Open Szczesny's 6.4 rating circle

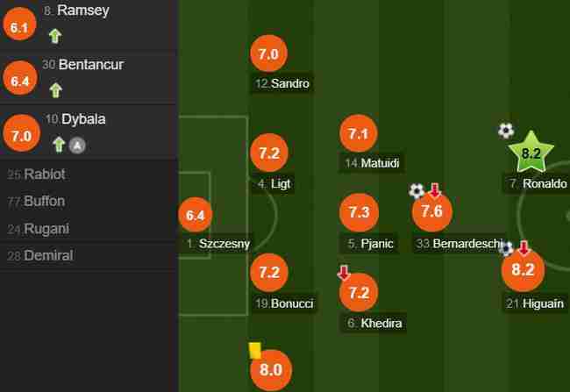point(196,215)
